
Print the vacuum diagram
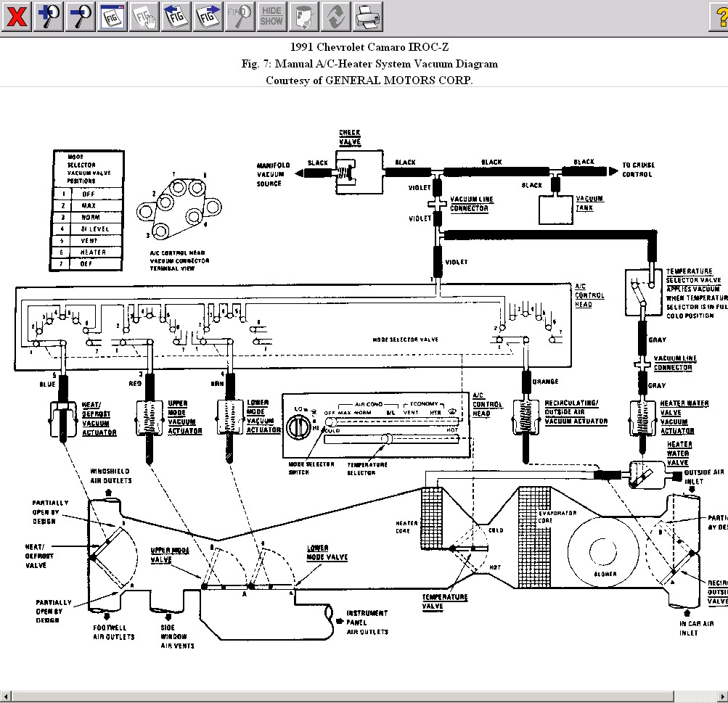point(368,16)
